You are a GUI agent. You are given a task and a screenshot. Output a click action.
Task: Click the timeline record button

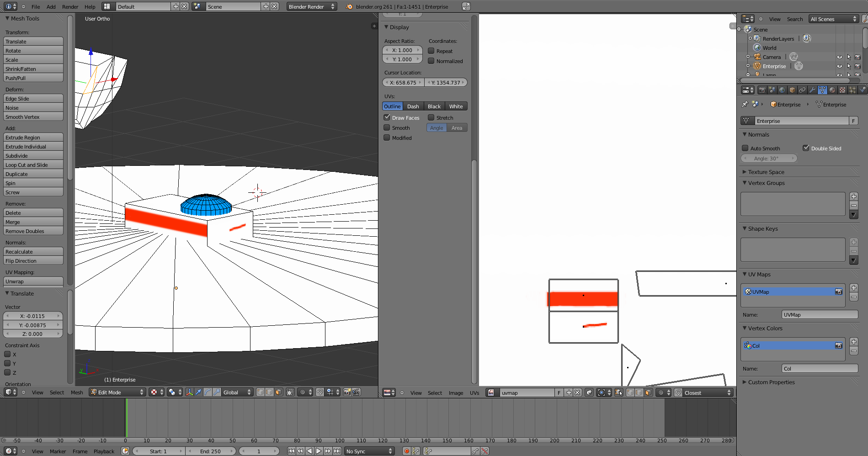pyautogui.click(x=406, y=451)
